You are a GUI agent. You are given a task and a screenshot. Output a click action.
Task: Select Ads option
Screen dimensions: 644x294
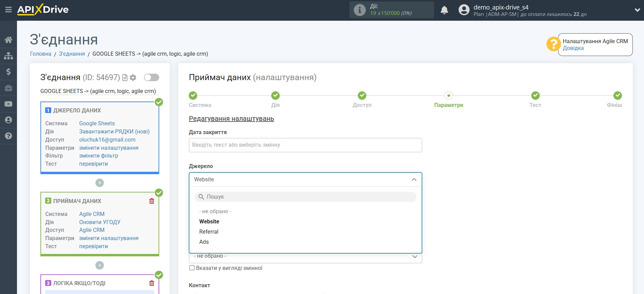[204, 242]
